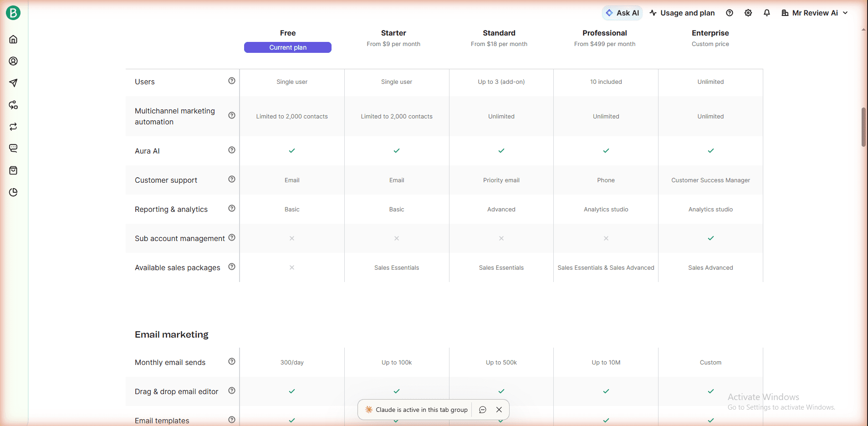This screenshot has width=868, height=426.
Task: Click 'From $499 per month' text
Action: tap(605, 44)
